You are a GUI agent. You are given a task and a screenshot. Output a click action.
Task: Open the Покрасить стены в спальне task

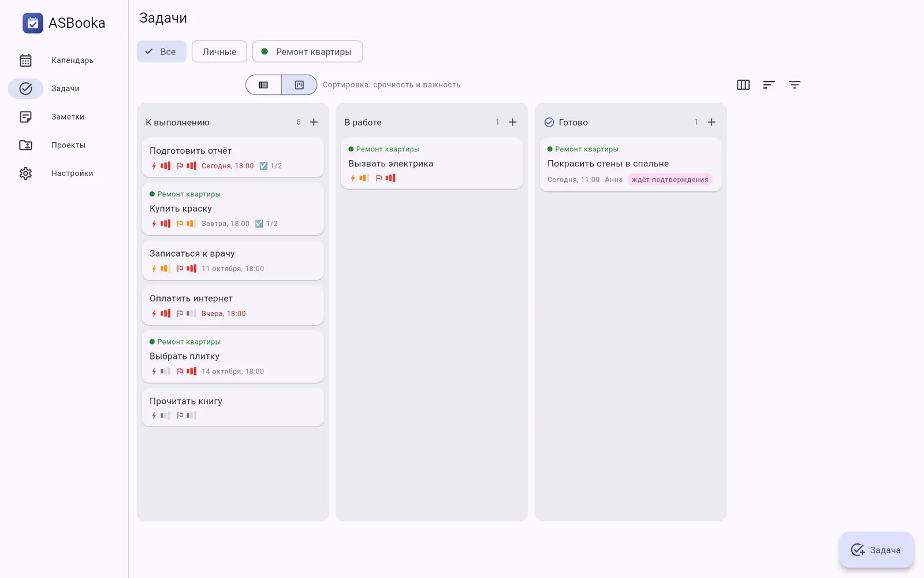click(631, 164)
